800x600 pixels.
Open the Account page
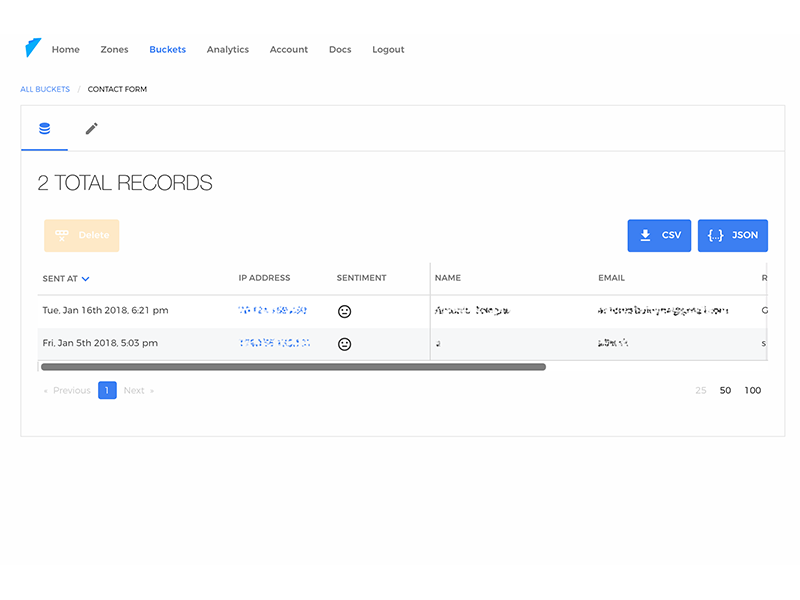(x=289, y=49)
